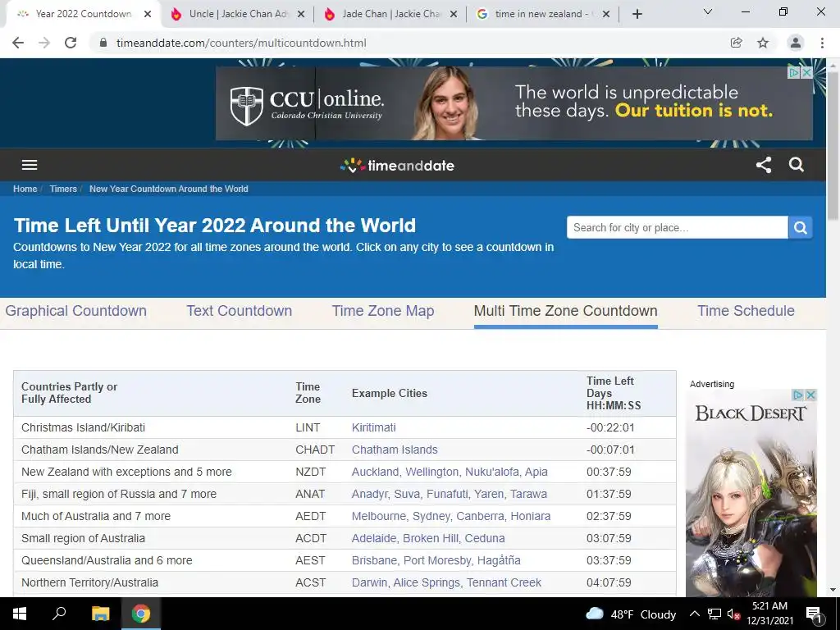Image resolution: width=840 pixels, height=630 pixels.
Task: Click the CCU online banner advertisement
Action: (514, 103)
